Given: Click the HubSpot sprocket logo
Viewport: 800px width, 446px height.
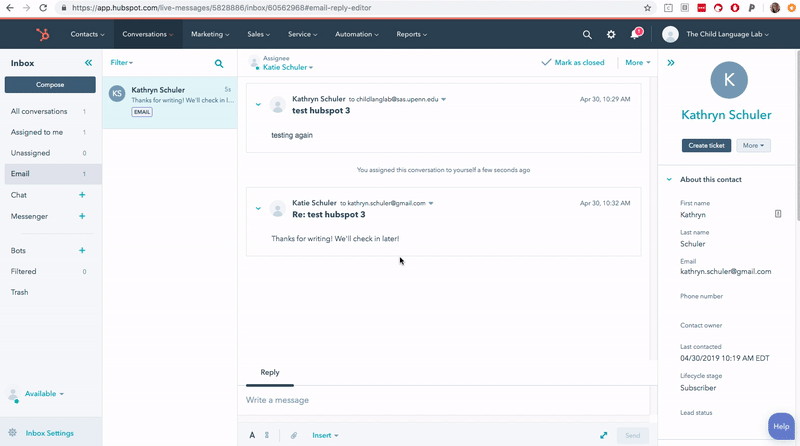Looking at the screenshot, I should (x=43, y=34).
